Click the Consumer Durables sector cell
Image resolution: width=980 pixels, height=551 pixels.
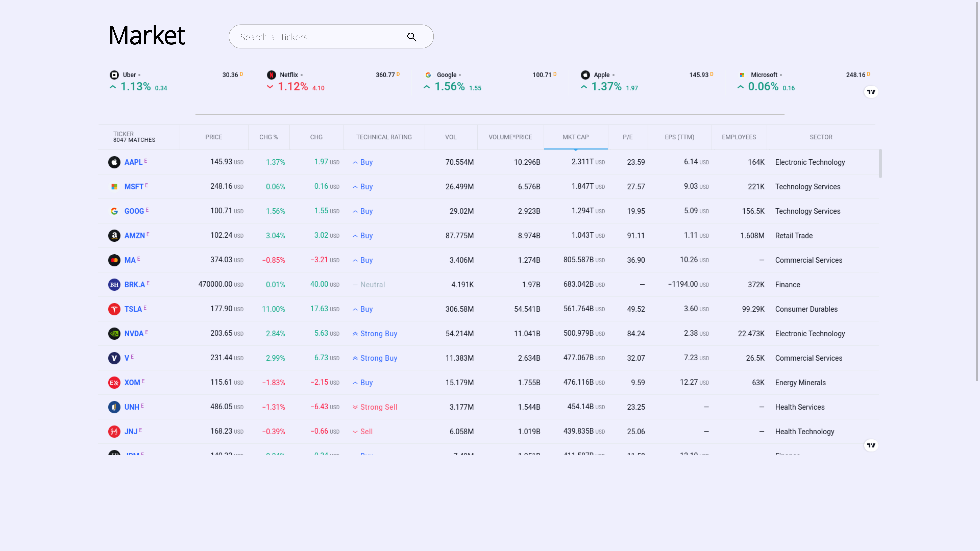point(806,309)
